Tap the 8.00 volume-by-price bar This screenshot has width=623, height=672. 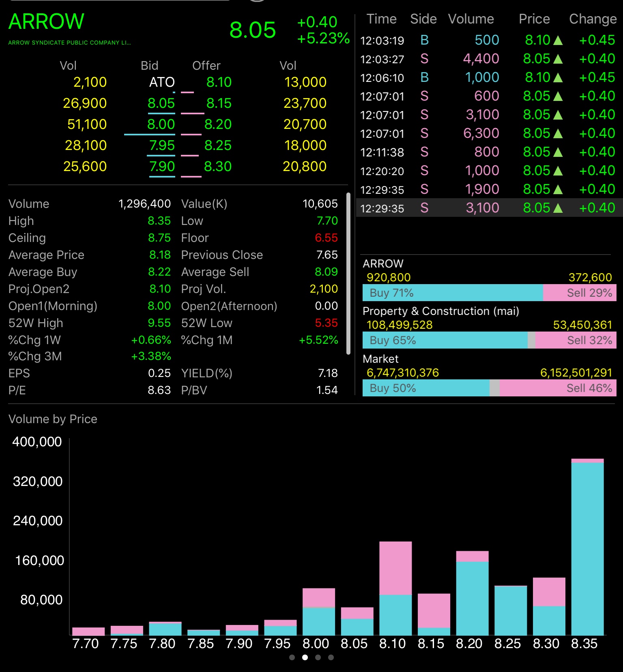click(x=319, y=612)
